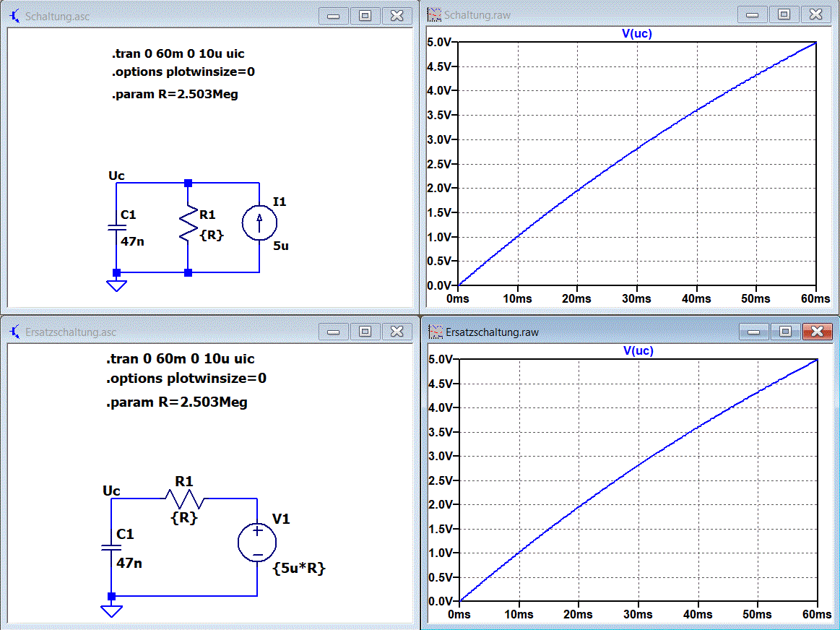Screen dimensions: 840x630
Task: Close the Ersatzschaltung.raw window
Action: pyautogui.click(x=817, y=332)
